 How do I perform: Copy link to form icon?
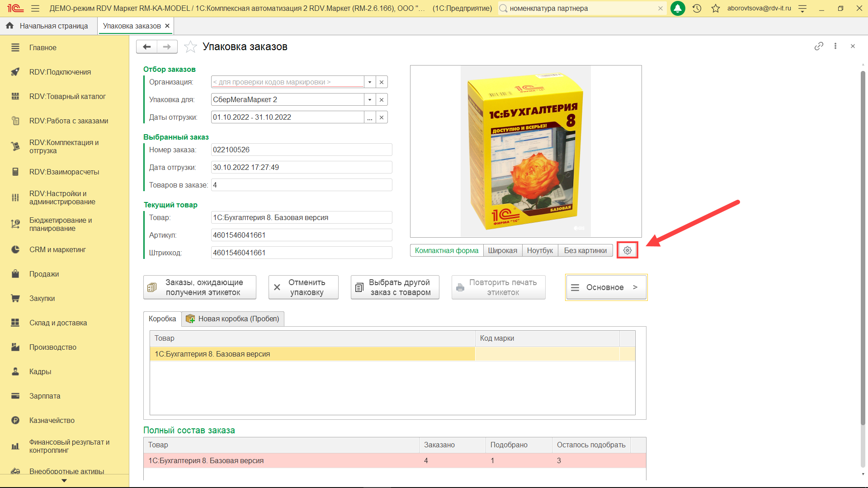point(819,47)
